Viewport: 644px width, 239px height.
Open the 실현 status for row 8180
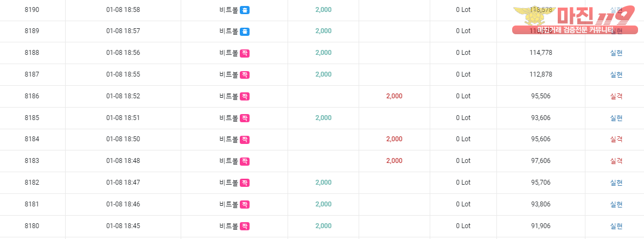pyautogui.click(x=616, y=226)
